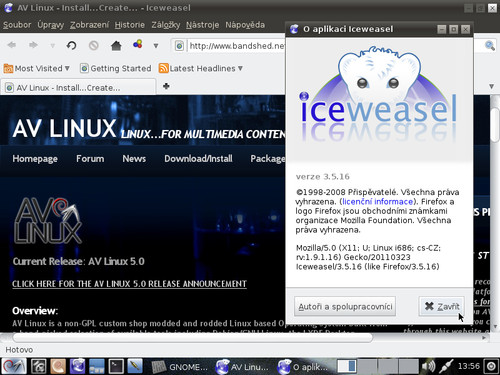Open the dropdown arrow beside colorful icon

point(156,46)
